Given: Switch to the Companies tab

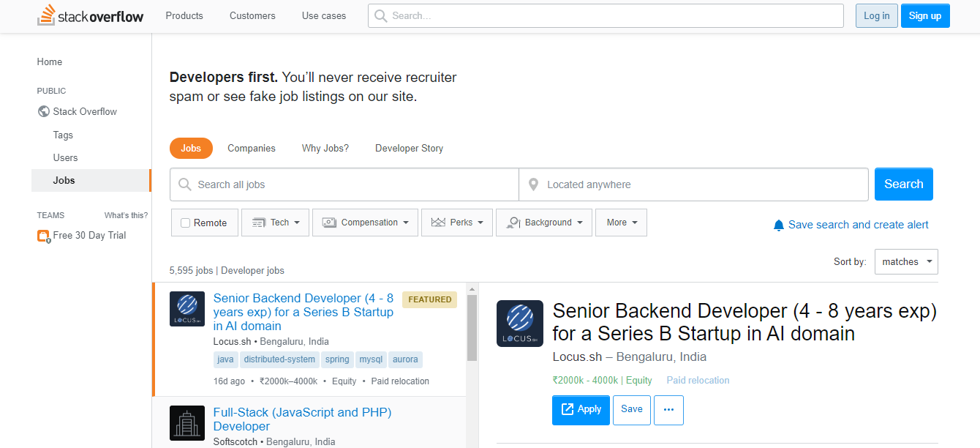Looking at the screenshot, I should tap(252, 148).
